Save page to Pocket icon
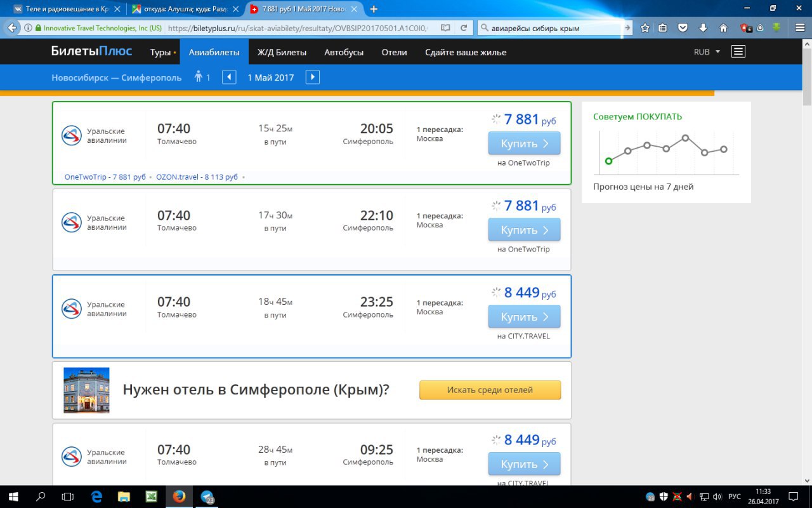 [683, 28]
